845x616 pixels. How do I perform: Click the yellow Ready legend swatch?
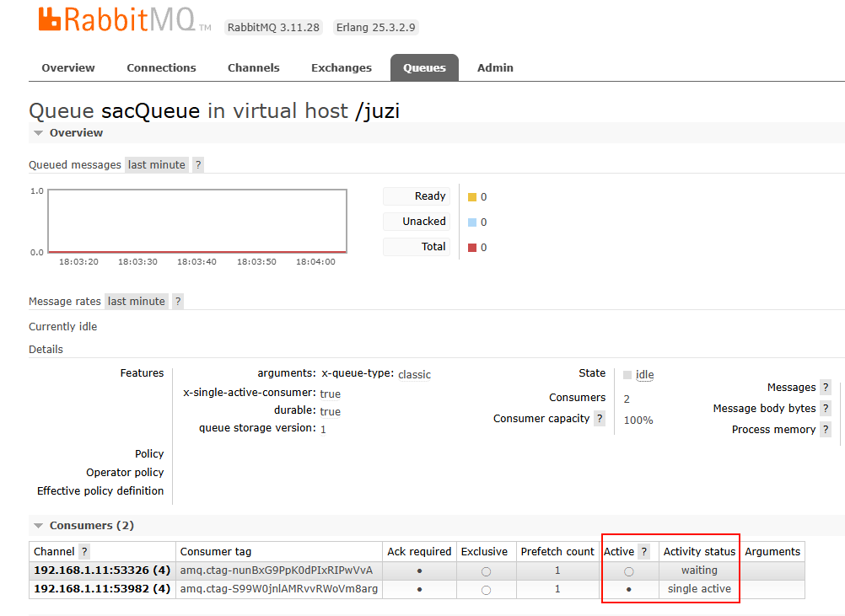point(472,197)
